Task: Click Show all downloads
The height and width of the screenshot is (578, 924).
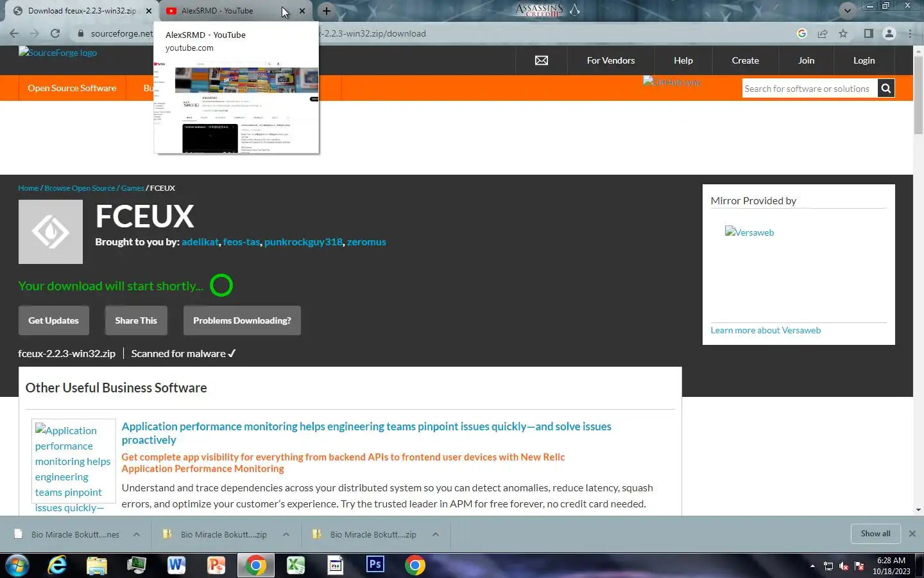Action: pyautogui.click(x=875, y=534)
